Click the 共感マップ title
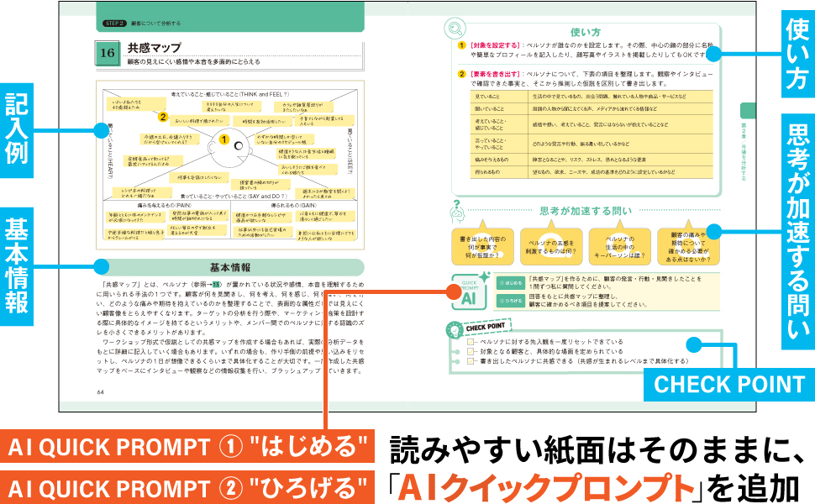 pos(155,48)
